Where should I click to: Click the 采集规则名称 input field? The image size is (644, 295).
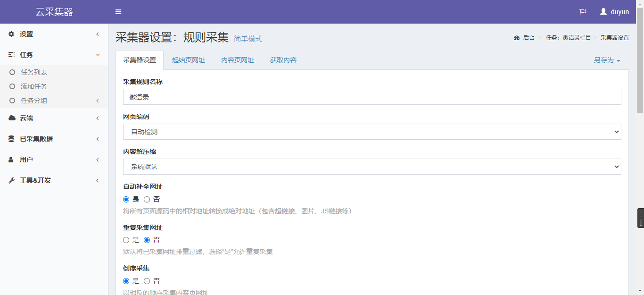[372, 97]
